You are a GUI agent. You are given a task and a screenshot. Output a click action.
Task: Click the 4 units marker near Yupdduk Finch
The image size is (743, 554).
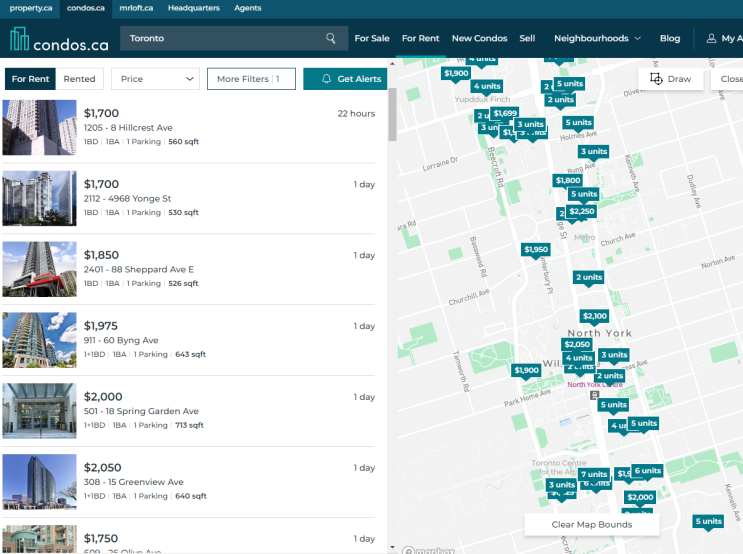coord(487,86)
